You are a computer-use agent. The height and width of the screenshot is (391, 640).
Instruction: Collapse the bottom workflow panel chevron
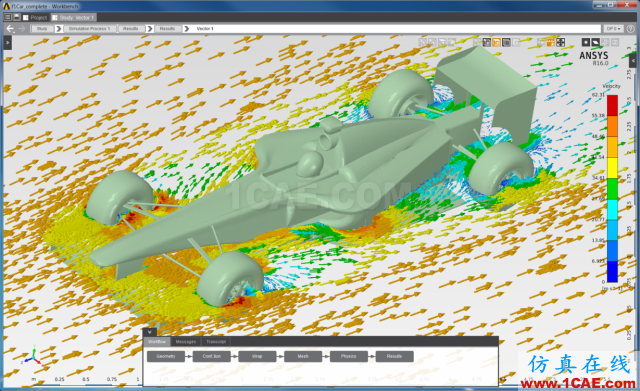pyautogui.click(x=150, y=332)
